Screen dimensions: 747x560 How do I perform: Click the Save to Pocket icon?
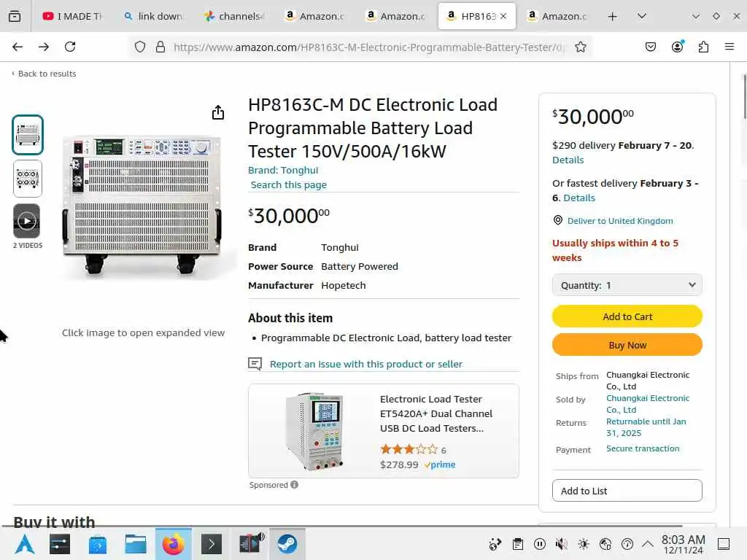pyautogui.click(x=651, y=47)
